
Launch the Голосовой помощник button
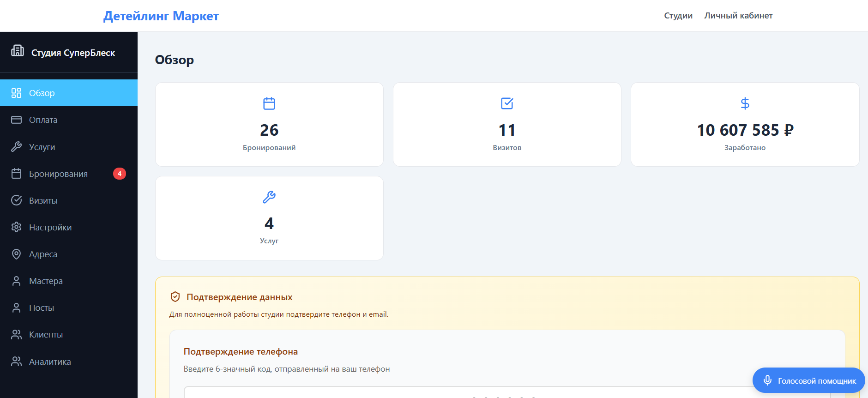point(809,380)
